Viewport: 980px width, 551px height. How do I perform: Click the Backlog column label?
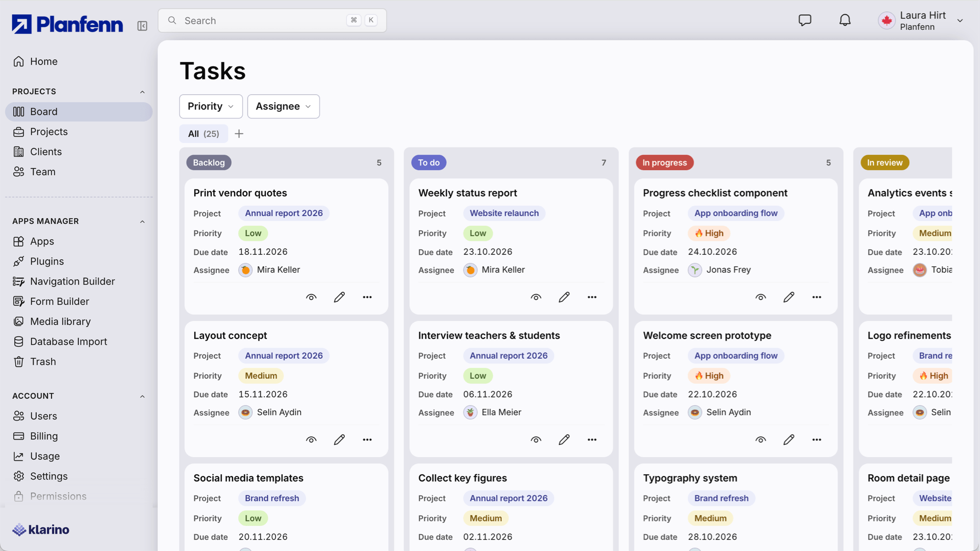pyautogui.click(x=209, y=163)
